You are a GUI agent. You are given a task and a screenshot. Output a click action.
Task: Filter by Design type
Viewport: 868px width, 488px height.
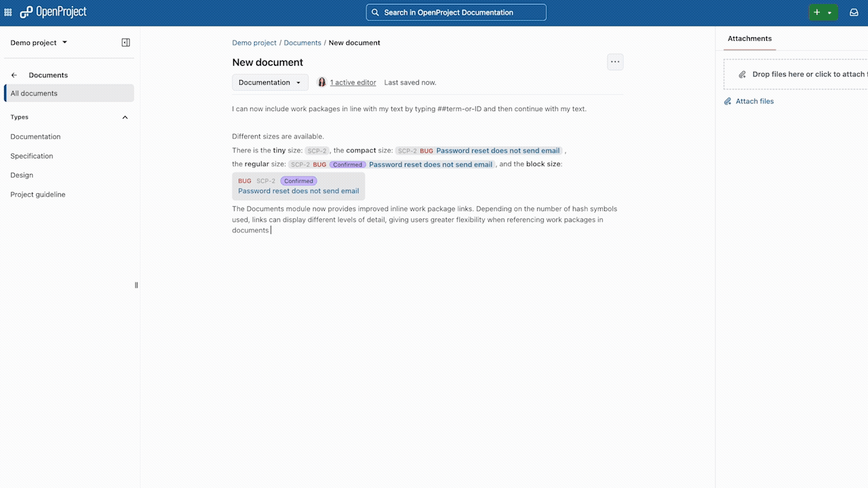click(22, 175)
